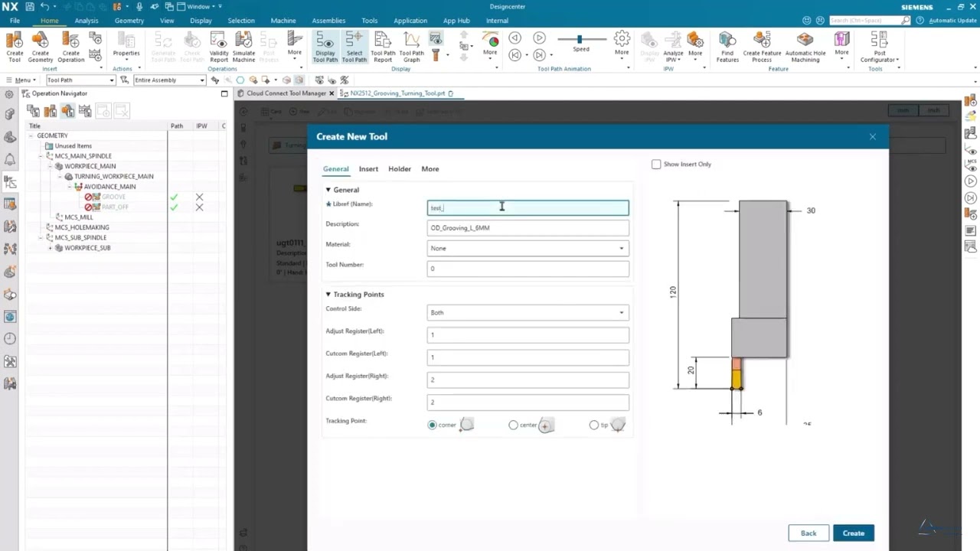Click the Cutcom Register(Right) field
980x551 pixels.
(528, 402)
